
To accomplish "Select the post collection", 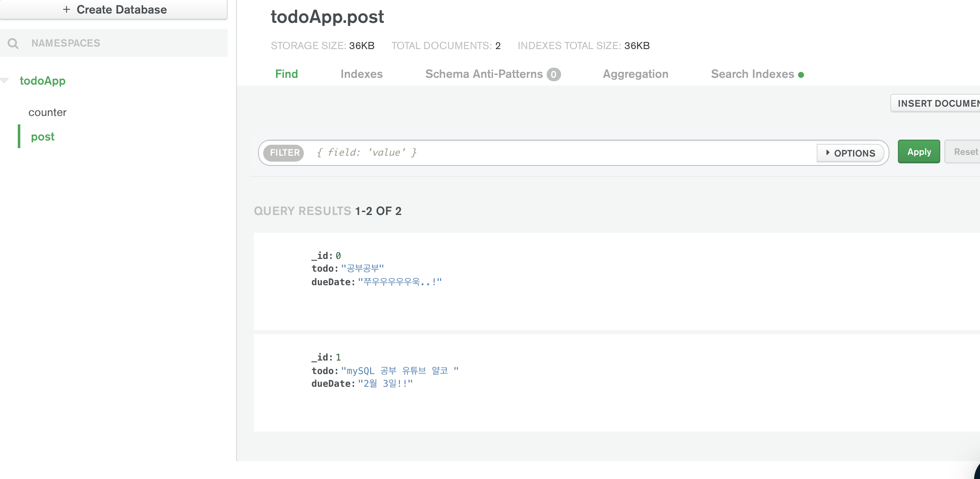I will [x=43, y=137].
